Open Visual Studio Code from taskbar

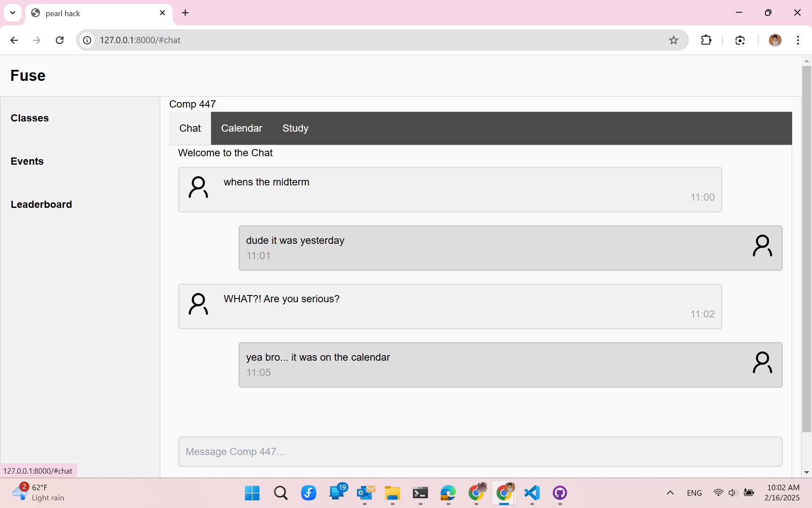[532, 493]
